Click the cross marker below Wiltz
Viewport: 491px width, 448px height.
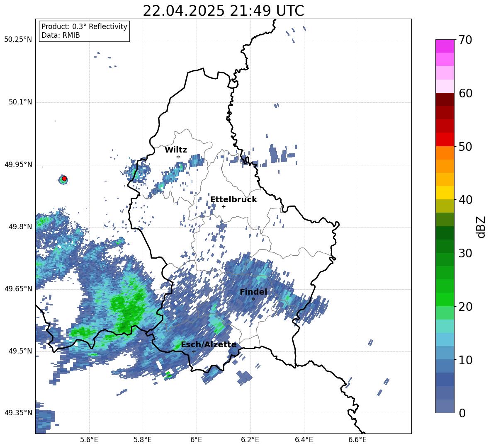[178, 157]
